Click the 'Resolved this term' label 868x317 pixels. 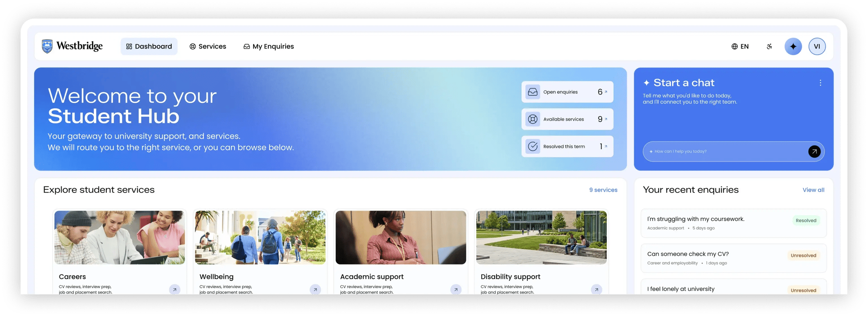click(564, 147)
